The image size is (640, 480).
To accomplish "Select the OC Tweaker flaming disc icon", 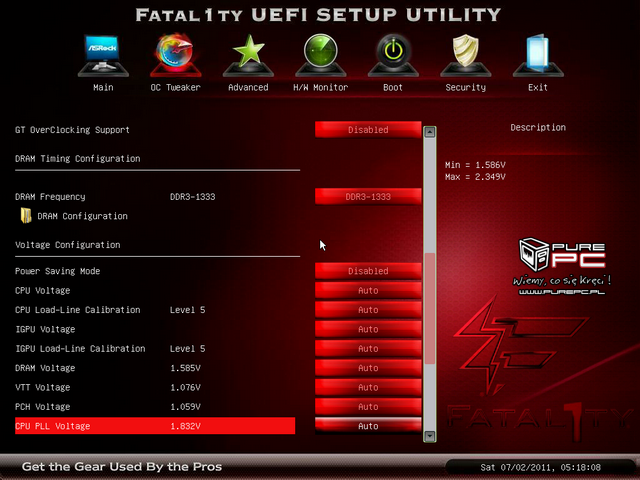I will (x=176, y=56).
